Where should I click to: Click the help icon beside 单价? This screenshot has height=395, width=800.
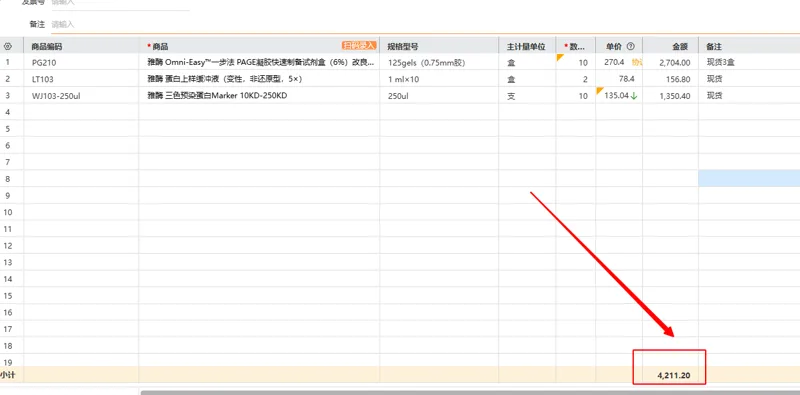pyautogui.click(x=631, y=46)
